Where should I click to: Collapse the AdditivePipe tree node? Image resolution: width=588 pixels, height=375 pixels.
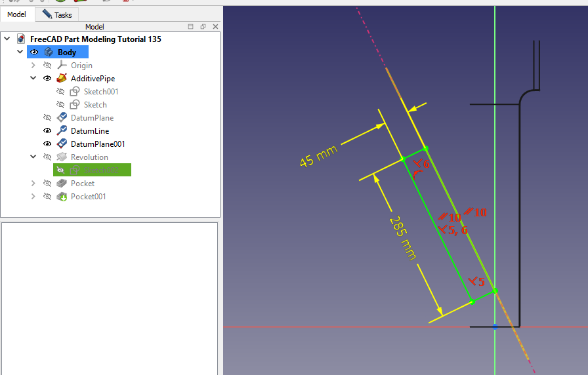click(x=33, y=79)
